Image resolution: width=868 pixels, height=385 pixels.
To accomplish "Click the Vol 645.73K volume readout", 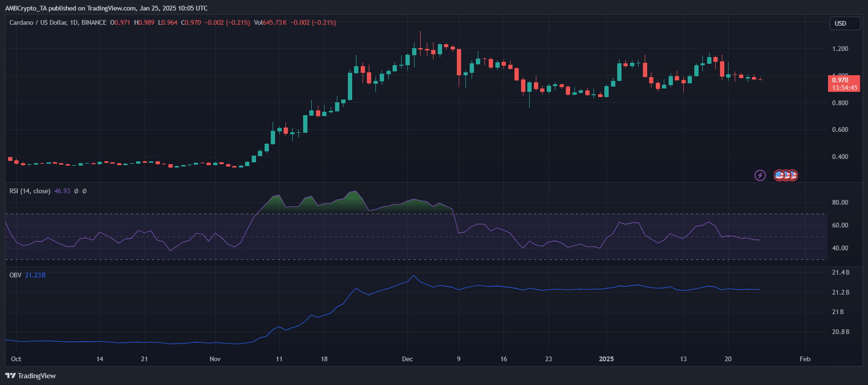I will 270,22.
